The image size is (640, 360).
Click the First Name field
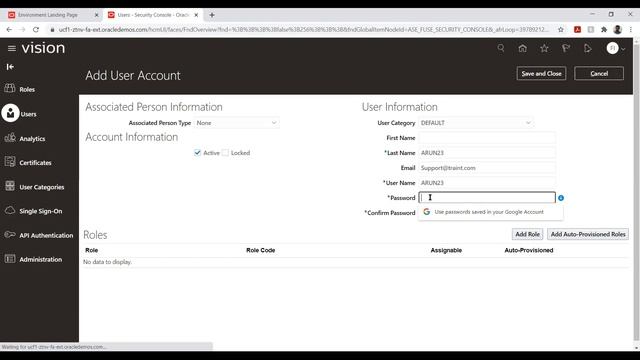pyautogui.click(x=487, y=138)
